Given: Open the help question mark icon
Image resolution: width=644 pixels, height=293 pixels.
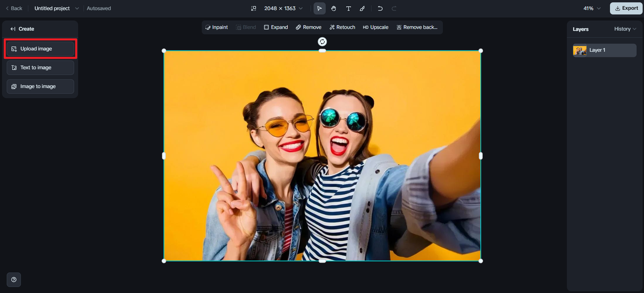Looking at the screenshot, I should [14, 279].
